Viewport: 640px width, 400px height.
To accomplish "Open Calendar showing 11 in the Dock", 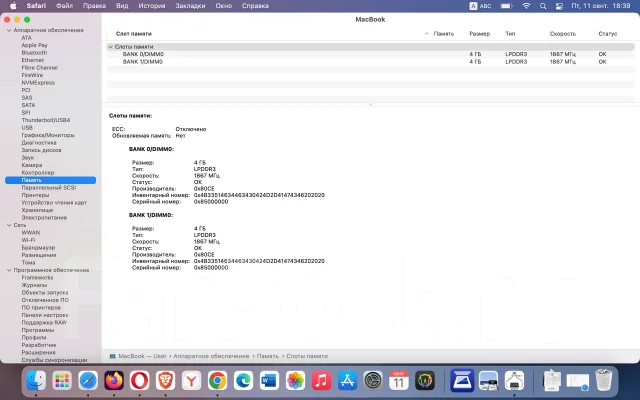I will point(399,381).
